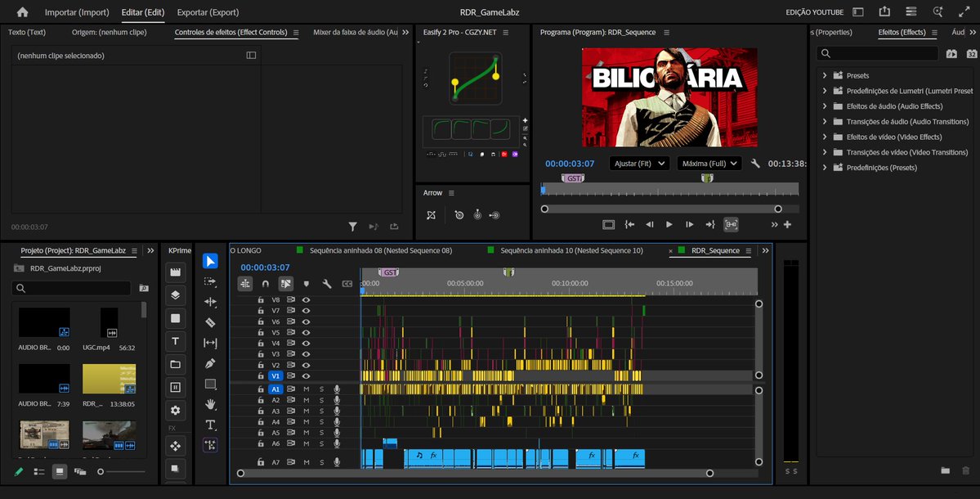This screenshot has height=499, width=980.
Task: Open timeline display settings wrench
Action: (326, 284)
